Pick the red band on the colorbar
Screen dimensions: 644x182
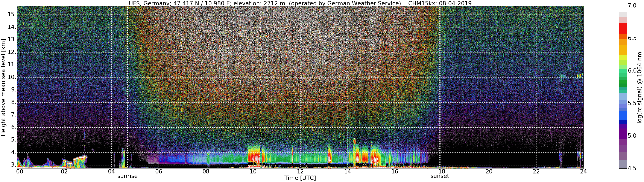click(623, 28)
